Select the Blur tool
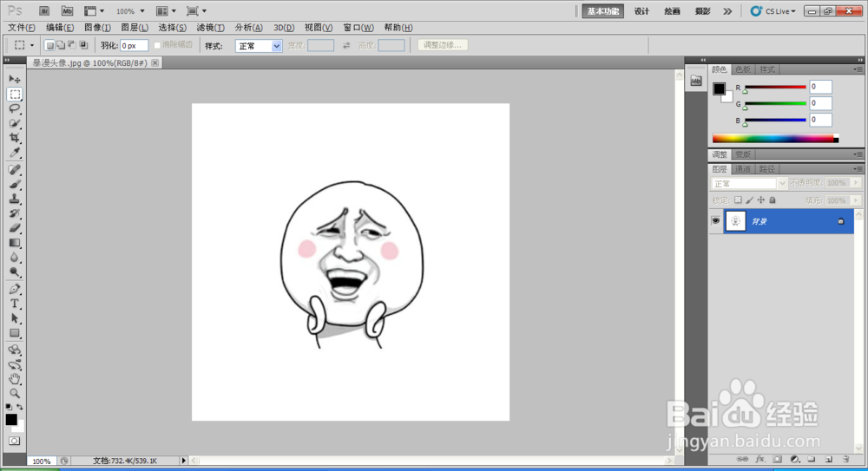The width and height of the screenshot is (868, 471). (15, 258)
